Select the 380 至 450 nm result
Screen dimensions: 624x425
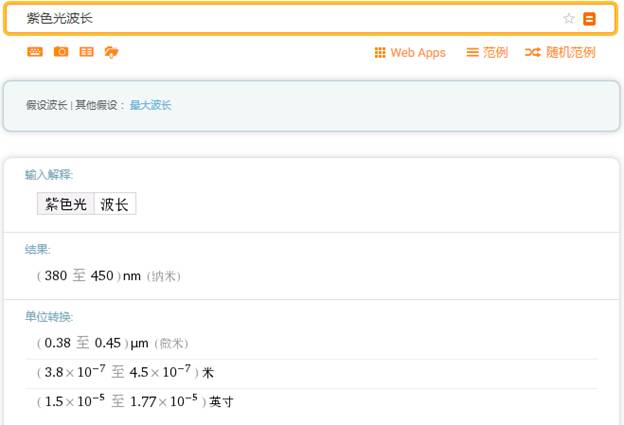pyautogui.click(x=109, y=276)
